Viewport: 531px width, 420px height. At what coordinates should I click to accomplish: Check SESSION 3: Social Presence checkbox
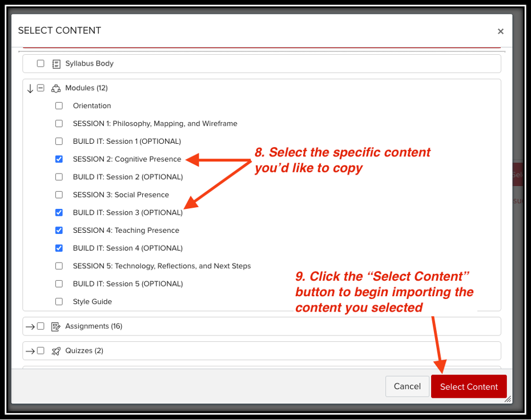(x=59, y=195)
